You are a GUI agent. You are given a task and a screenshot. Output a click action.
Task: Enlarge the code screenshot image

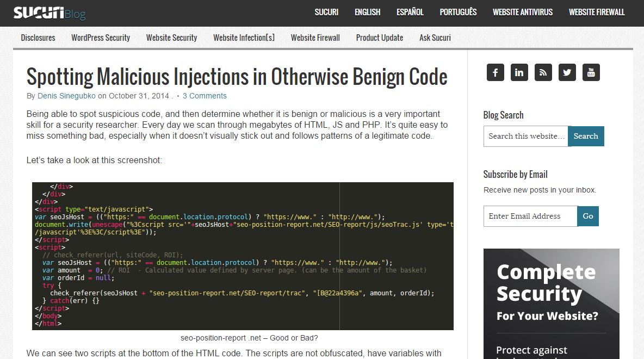(x=243, y=256)
